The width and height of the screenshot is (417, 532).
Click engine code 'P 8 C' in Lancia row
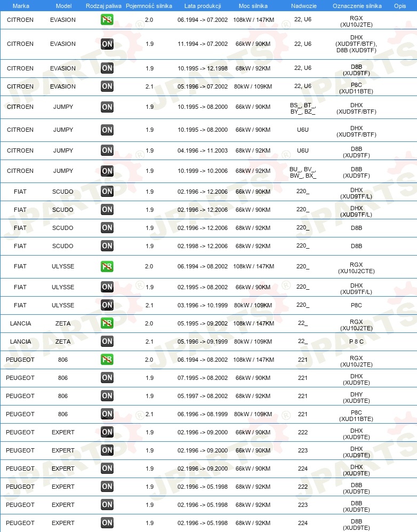pyautogui.click(x=356, y=342)
